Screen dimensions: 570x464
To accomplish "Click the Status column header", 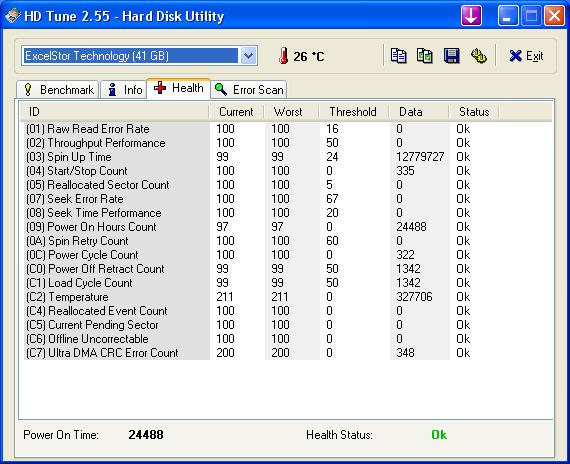I will pos(474,112).
